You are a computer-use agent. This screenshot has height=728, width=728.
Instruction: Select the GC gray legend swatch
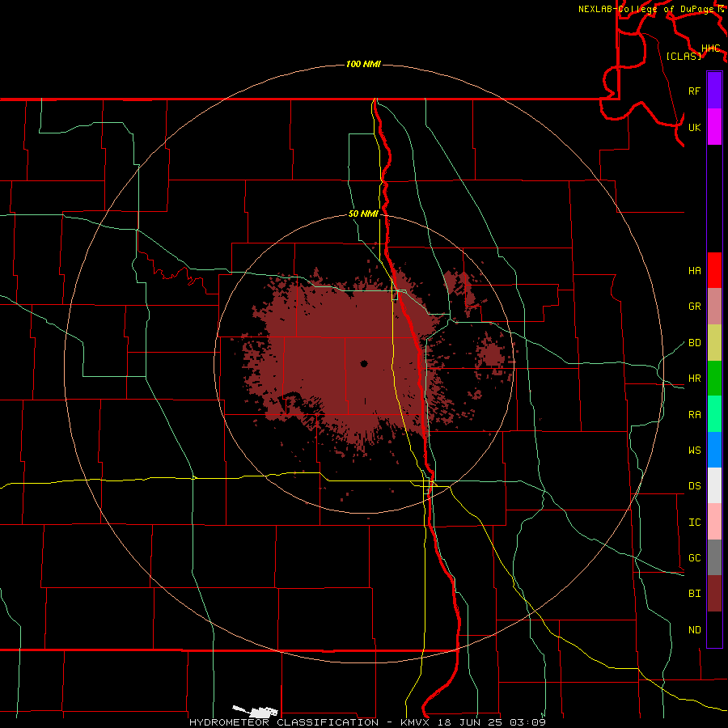coord(714,557)
